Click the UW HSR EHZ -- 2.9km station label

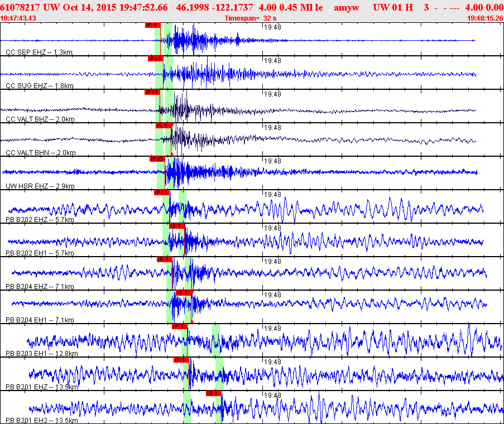40,186
